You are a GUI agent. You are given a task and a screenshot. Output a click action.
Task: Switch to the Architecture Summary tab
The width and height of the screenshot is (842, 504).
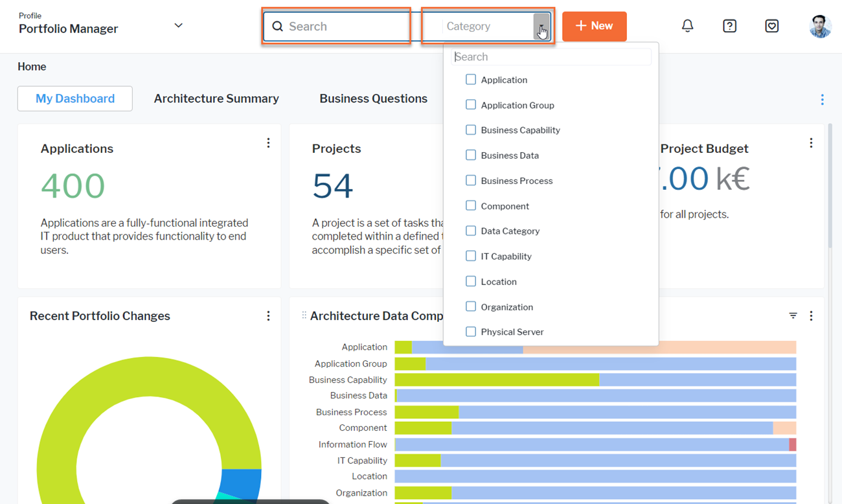(x=216, y=98)
